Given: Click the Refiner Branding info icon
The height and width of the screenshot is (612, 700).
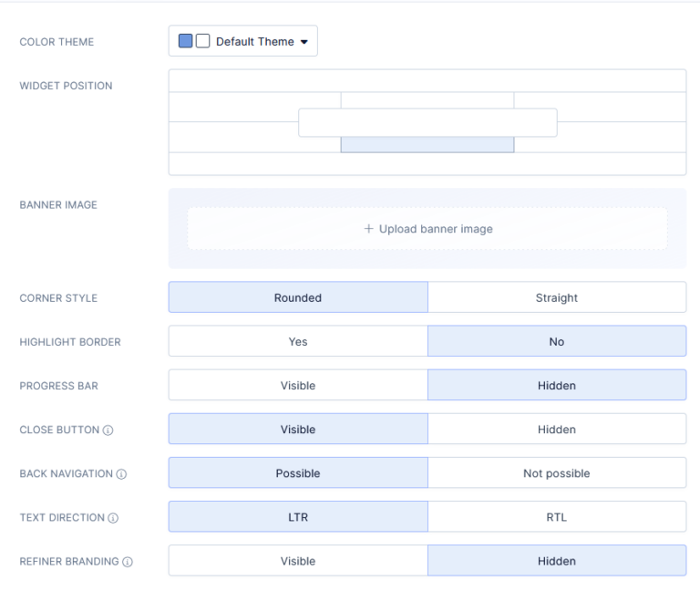Looking at the screenshot, I should (x=128, y=562).
